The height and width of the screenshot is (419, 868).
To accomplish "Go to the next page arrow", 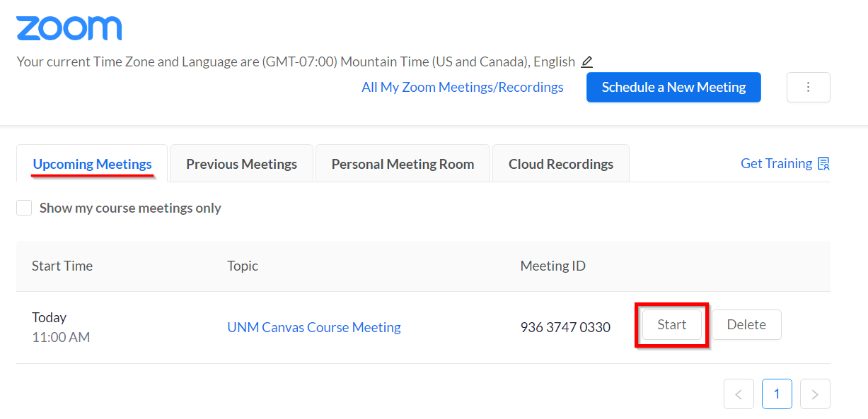I will 815,394.
